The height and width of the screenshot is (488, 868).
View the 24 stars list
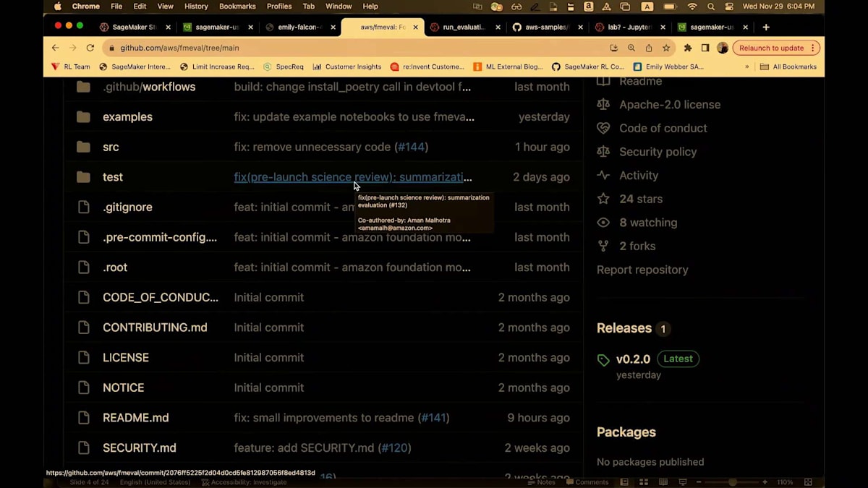(x=641, y=199)
